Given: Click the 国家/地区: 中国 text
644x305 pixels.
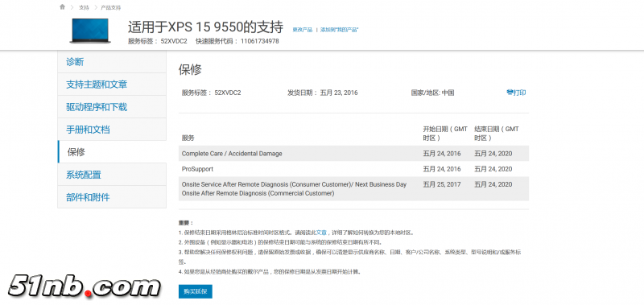Looking at the screenshot, I should tap(432, 93).
